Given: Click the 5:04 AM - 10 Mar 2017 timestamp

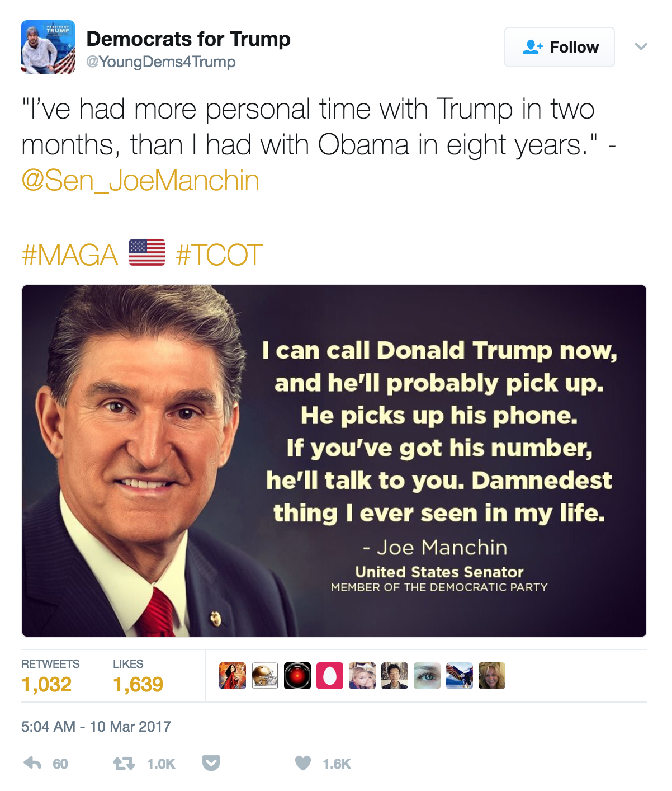Looking at the screenshot, I should (96, 726).
